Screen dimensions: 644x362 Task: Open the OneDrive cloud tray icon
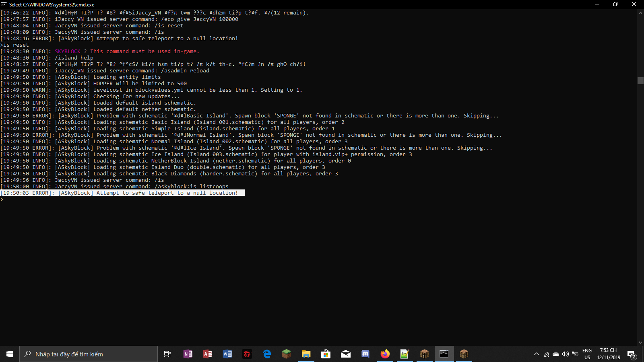(556, 354)
